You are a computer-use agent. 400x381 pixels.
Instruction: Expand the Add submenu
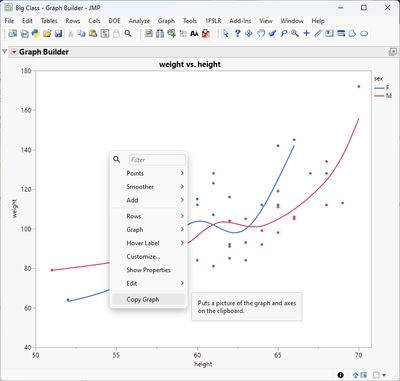149,200
